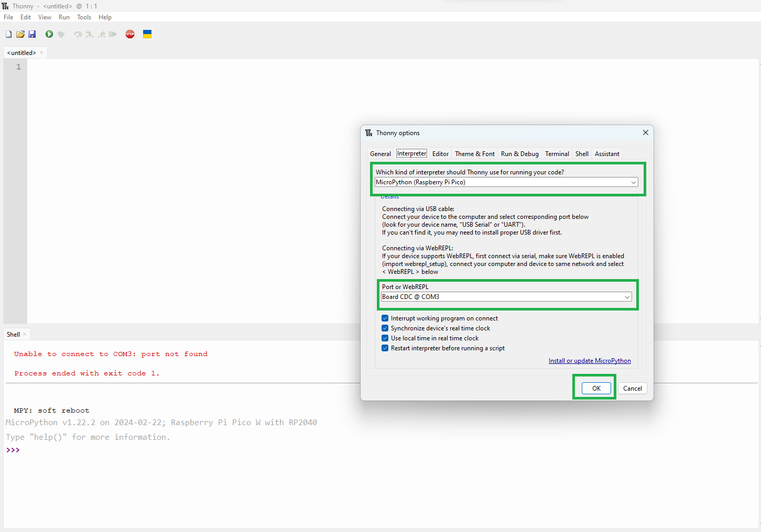Start the debugger
Viewport: 761px width, 532px height.
tap(61, 34)
